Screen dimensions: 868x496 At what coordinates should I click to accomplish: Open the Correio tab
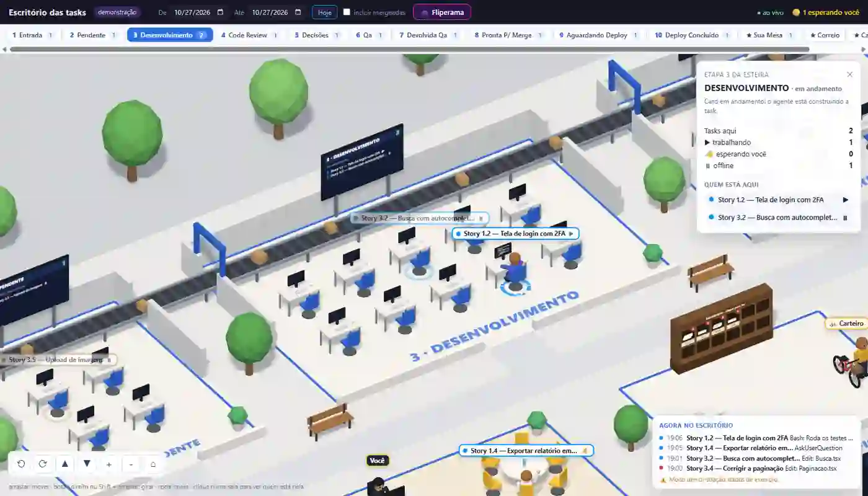(824, 35)
